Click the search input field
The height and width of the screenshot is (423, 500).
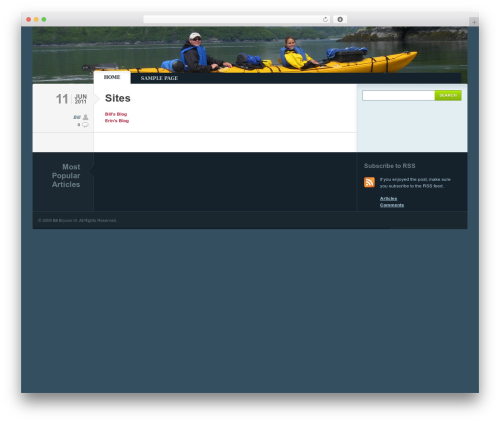398,96
